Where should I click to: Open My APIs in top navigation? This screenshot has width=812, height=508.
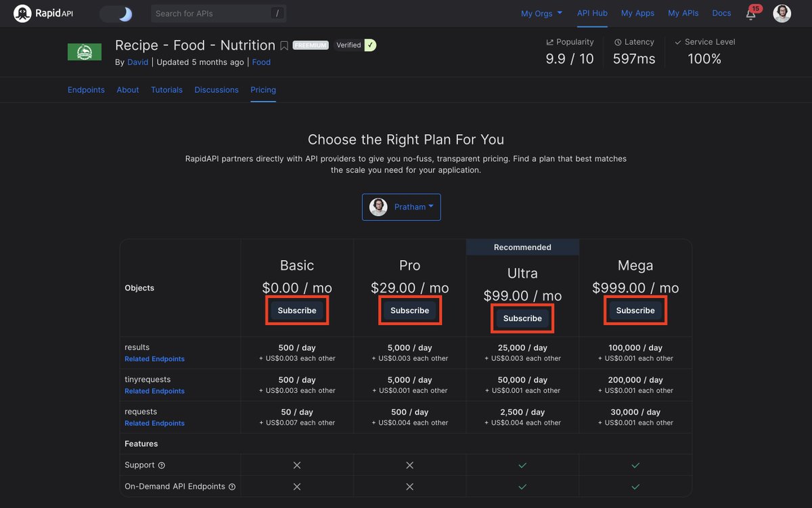point(683,13)
